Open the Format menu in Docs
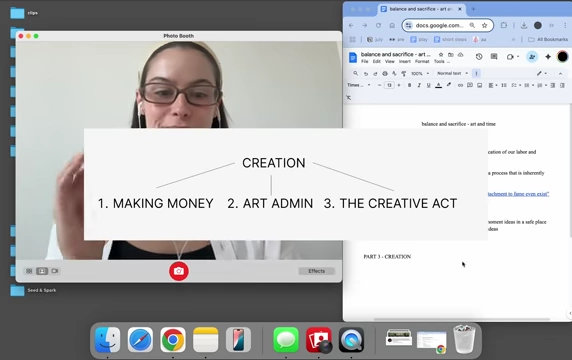The image size is (572, 360). point(422,62)
